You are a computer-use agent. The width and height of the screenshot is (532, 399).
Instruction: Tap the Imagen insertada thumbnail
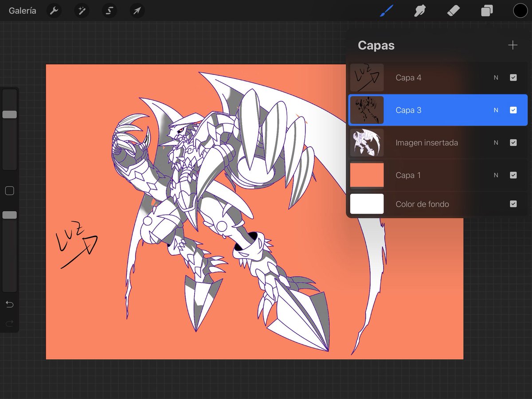point(367,143)
